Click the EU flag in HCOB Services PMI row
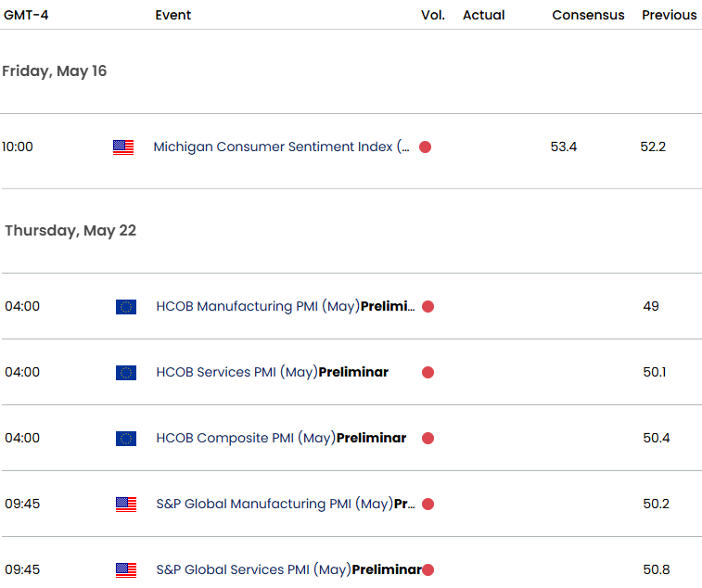702x588 pixels. point(126,373)
